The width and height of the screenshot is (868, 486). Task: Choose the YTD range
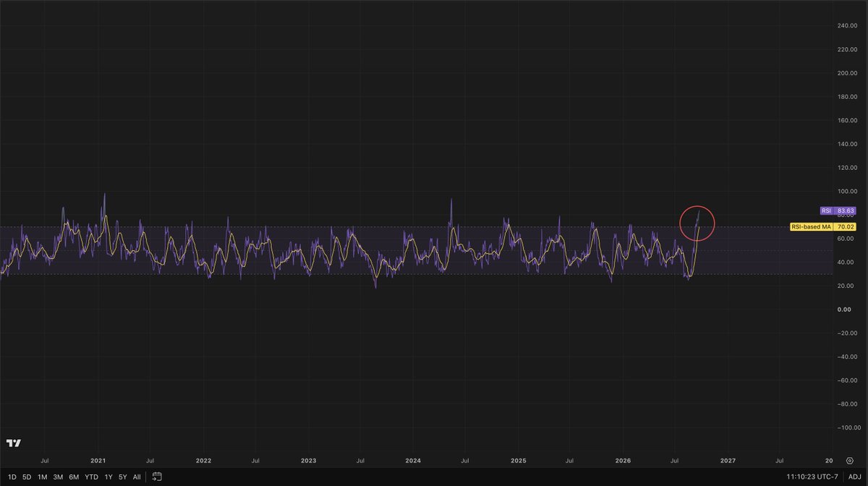point(91,477)
